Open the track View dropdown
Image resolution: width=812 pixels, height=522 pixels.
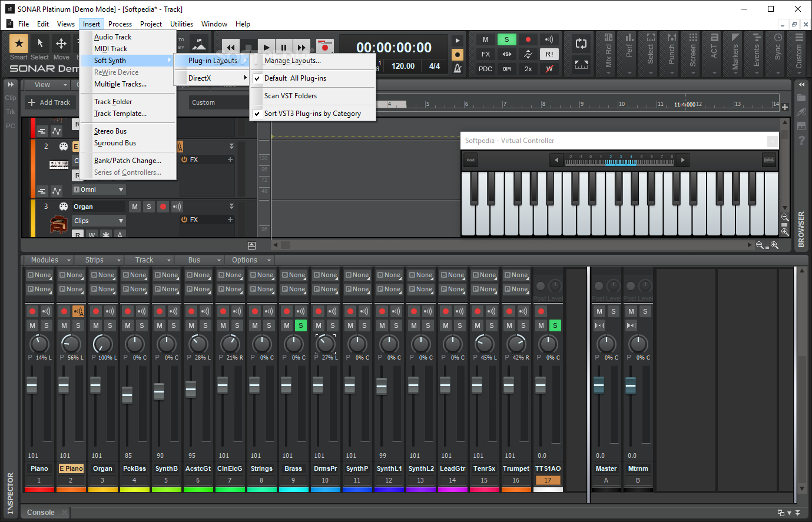tap(47, 85)
